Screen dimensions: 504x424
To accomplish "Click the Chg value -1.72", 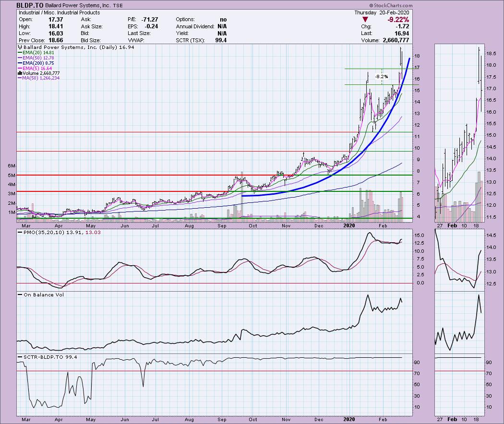I will 403,26.
